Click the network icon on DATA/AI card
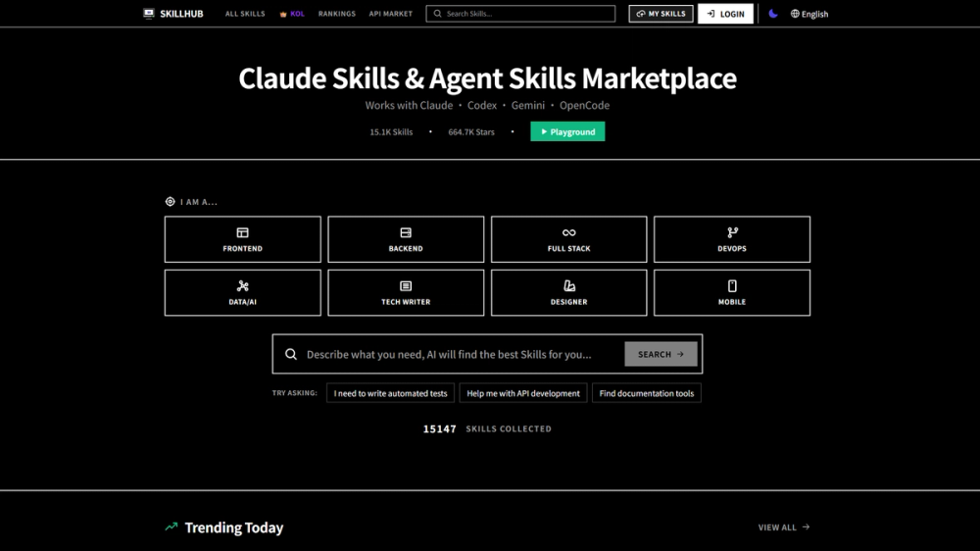The height and width of the screenshot is (551, 980). tap(242, 286)
